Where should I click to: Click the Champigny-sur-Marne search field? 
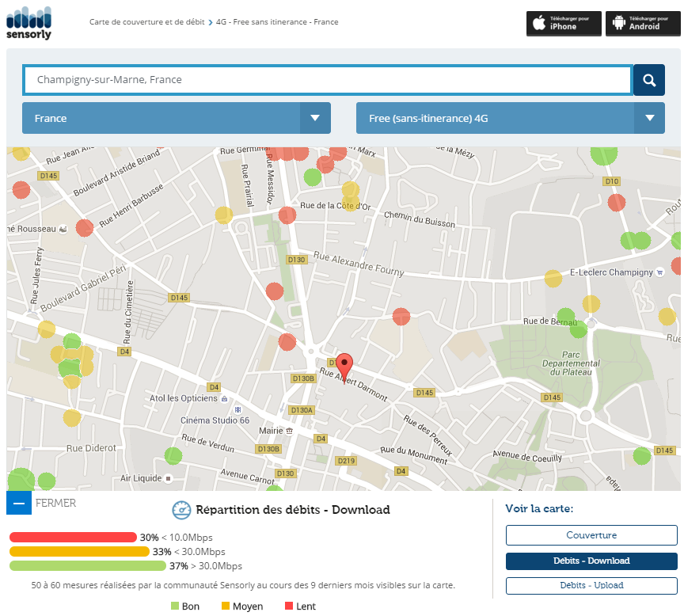pos(327,80)
